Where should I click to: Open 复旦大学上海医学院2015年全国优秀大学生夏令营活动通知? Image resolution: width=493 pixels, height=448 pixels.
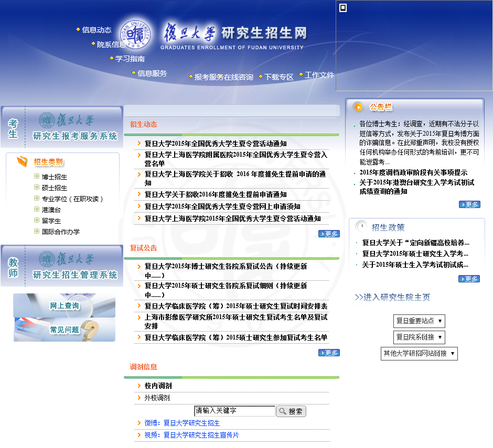click(x=233, y=218)
